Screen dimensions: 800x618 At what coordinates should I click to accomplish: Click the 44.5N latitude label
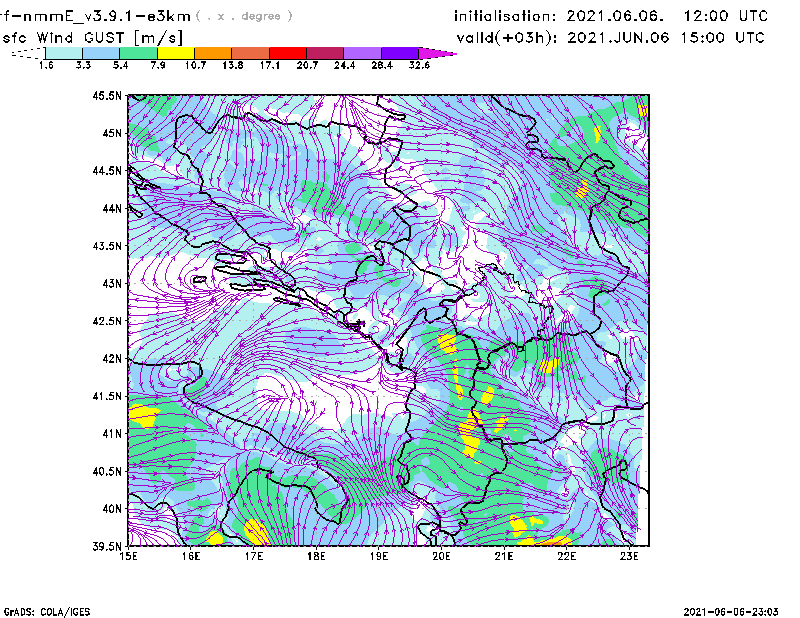pyautogui.click(x=107, y=170)
